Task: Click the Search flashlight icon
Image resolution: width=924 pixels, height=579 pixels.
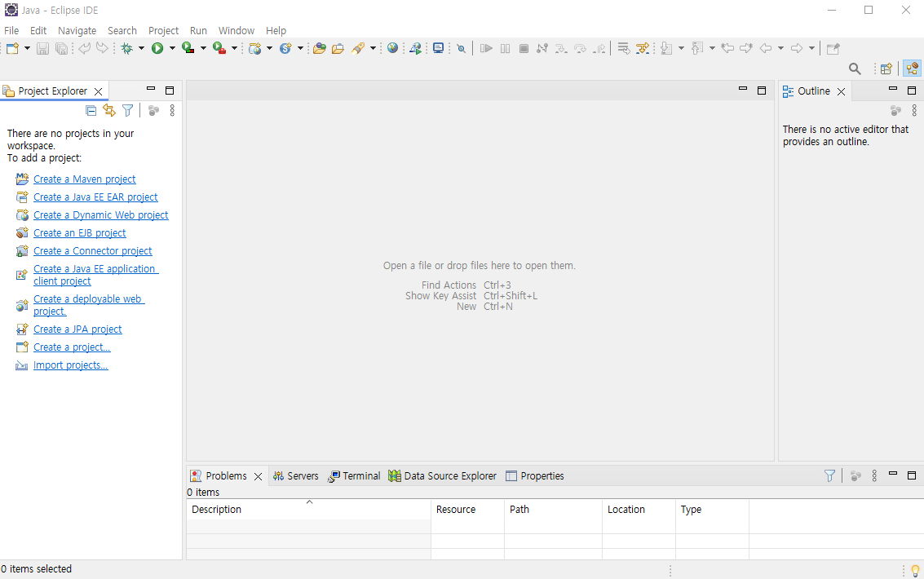Action: pyautogui.click(x=358, y=48)
